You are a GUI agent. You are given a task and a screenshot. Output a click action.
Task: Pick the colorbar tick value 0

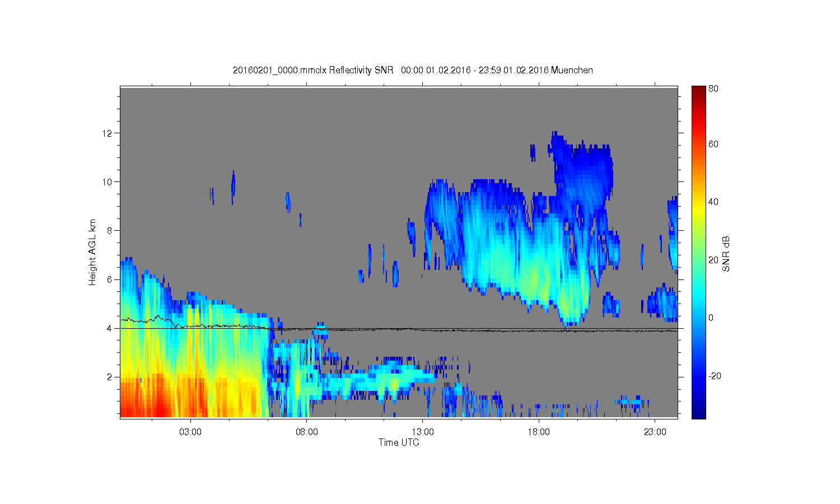click(711, 318)
